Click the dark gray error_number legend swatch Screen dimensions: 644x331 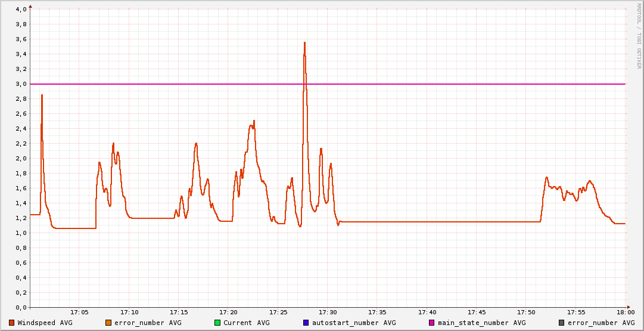pyautogui.click(x=561, y=323)
